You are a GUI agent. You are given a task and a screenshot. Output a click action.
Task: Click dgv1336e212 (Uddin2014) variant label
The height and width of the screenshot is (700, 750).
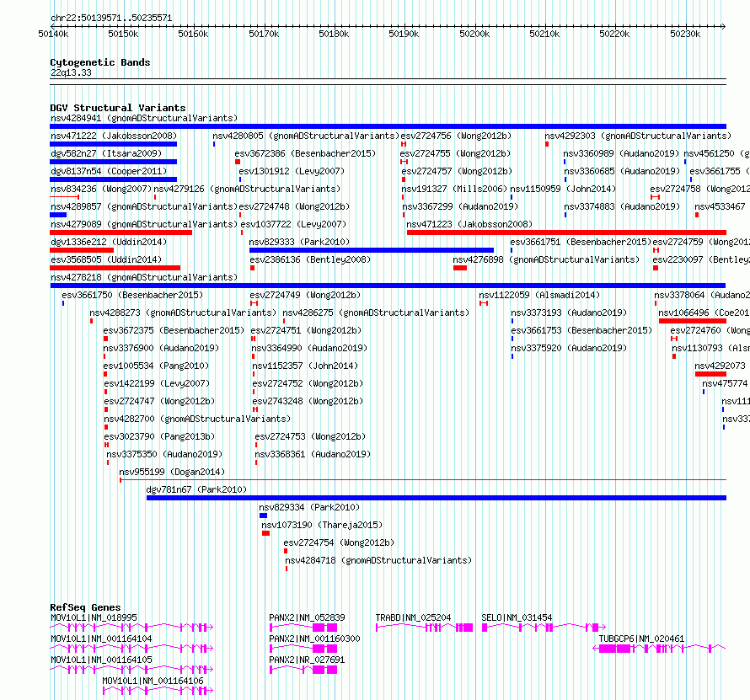(109, 242)
